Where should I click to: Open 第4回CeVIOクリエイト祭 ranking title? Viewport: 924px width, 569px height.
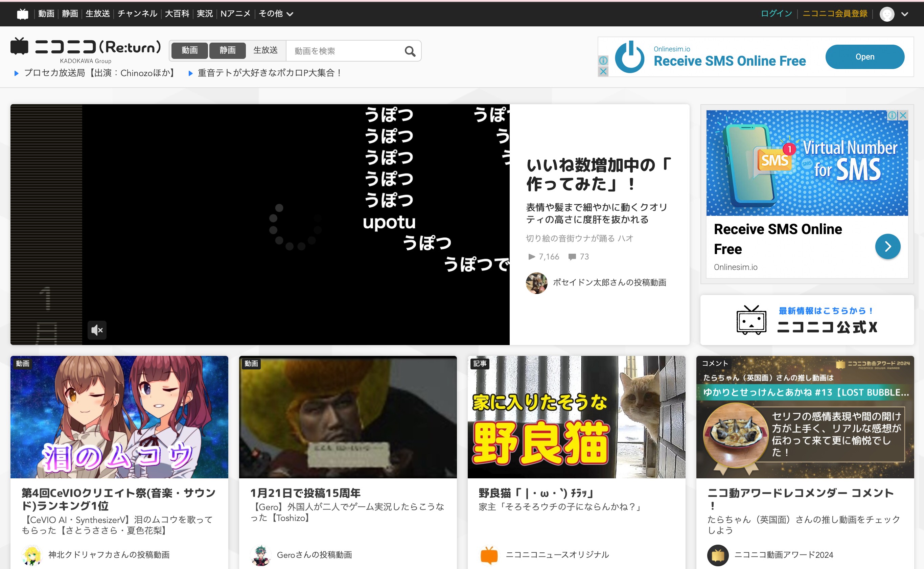click(x=119, y=499)
